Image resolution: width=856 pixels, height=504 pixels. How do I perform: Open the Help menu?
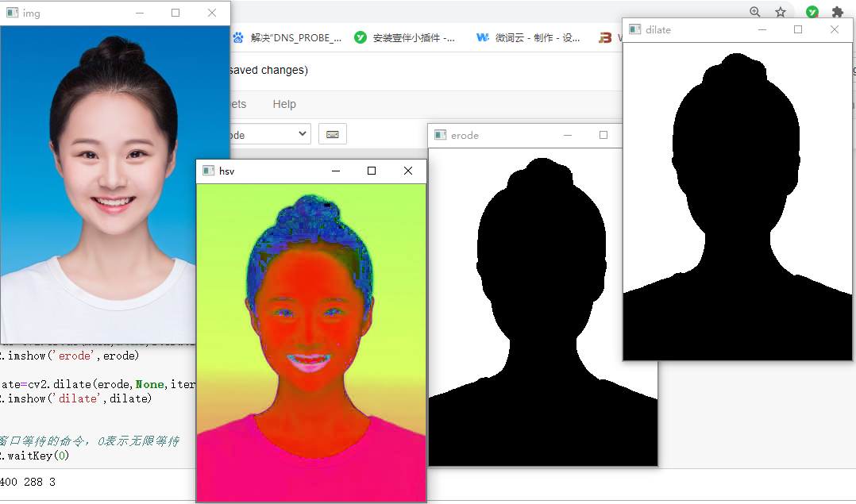[x=284, y=104]
